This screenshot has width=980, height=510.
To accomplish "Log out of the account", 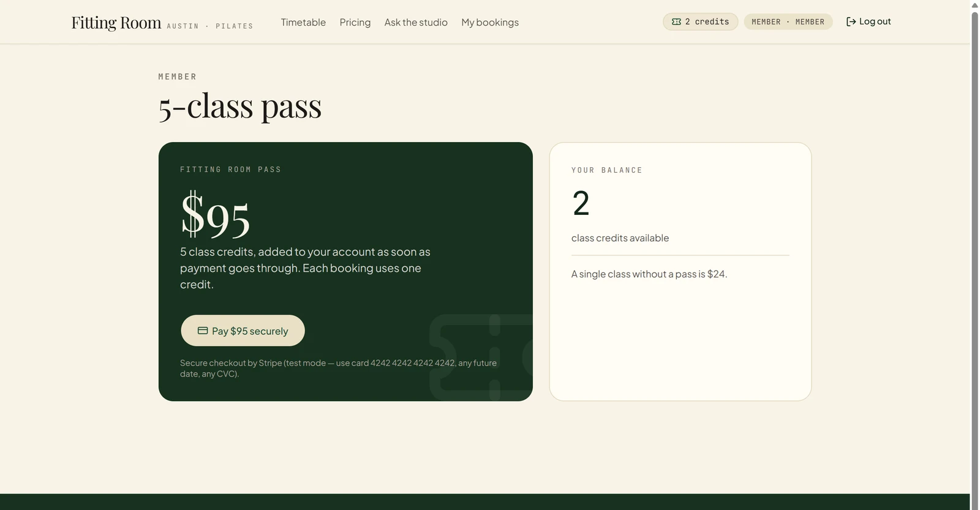I will (x=869, y=21).
